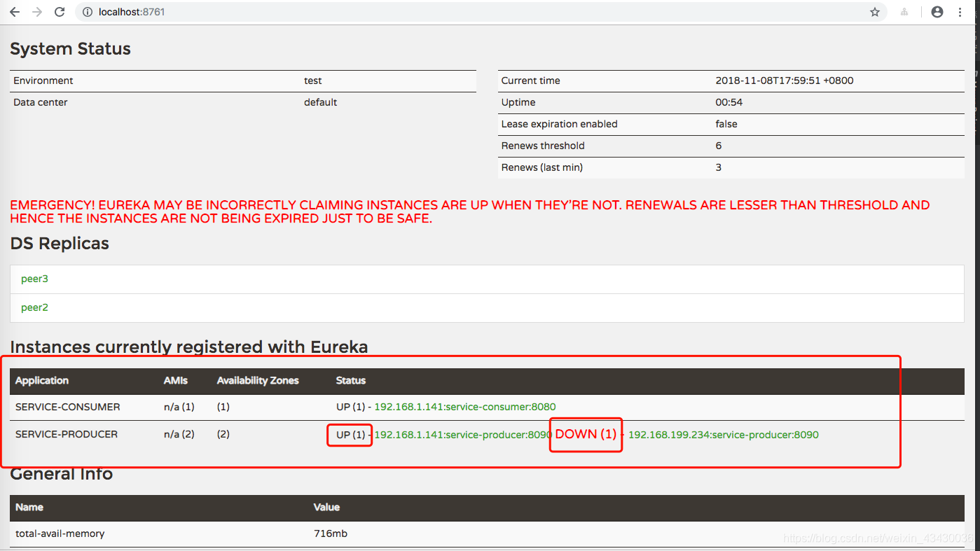
Task: Click the red EMERGENCY warning message
Action: coord(469,212)
